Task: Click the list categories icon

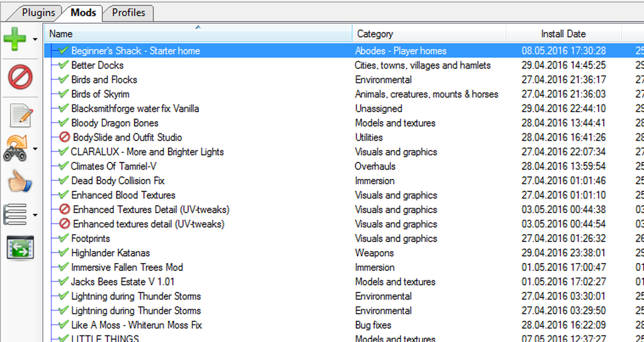Action: pos(15,214)
